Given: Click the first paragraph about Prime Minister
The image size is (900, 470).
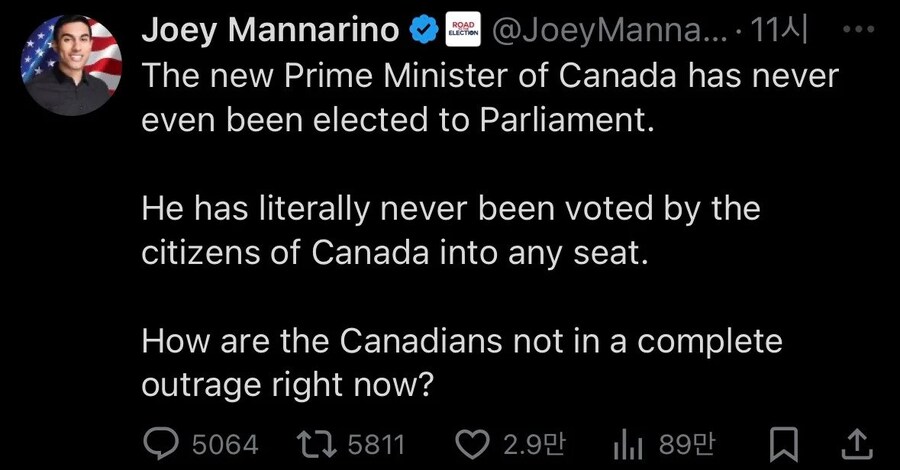Looking at the screenshot, I should (489, 98).
